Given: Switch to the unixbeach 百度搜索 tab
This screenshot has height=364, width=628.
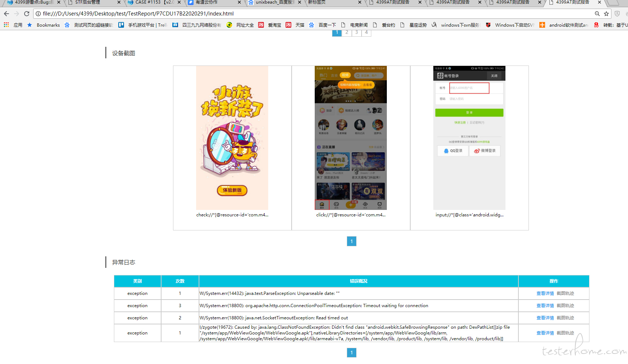Looking at the screenshot, I should point(275,2).
